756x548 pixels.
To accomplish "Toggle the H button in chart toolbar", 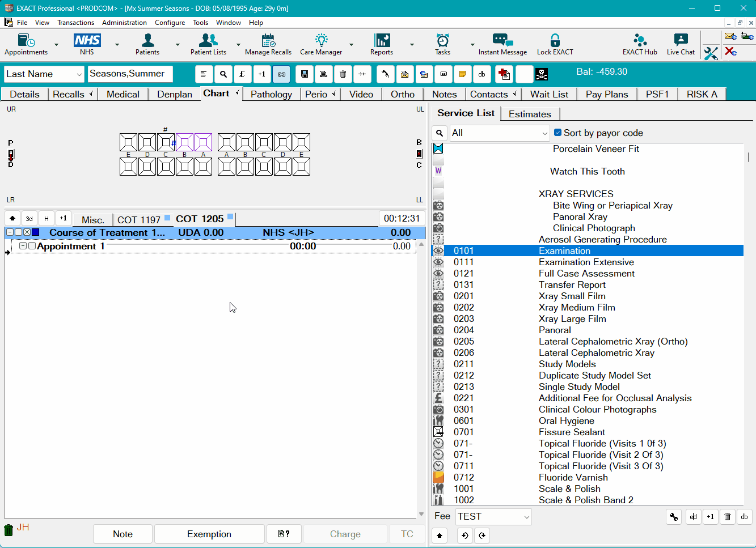I will [47, 218].
